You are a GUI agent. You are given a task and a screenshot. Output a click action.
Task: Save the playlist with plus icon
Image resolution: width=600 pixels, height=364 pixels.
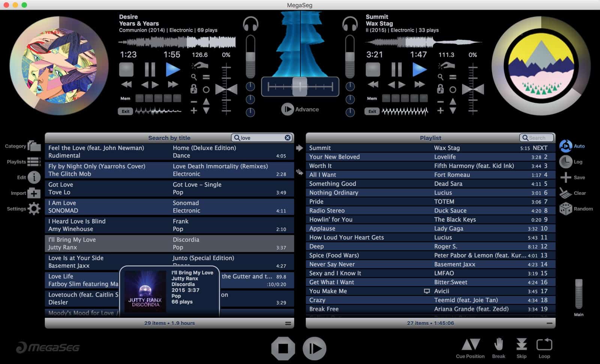[x=565, y=177]
